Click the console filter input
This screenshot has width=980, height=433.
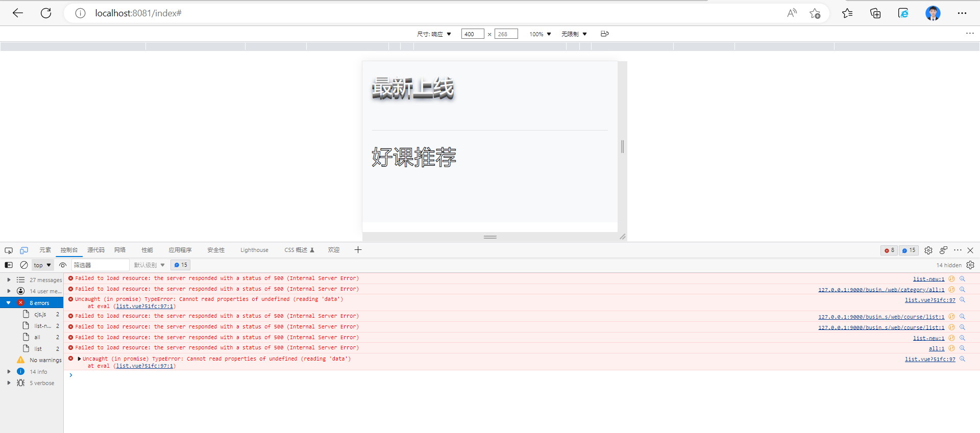101,265
